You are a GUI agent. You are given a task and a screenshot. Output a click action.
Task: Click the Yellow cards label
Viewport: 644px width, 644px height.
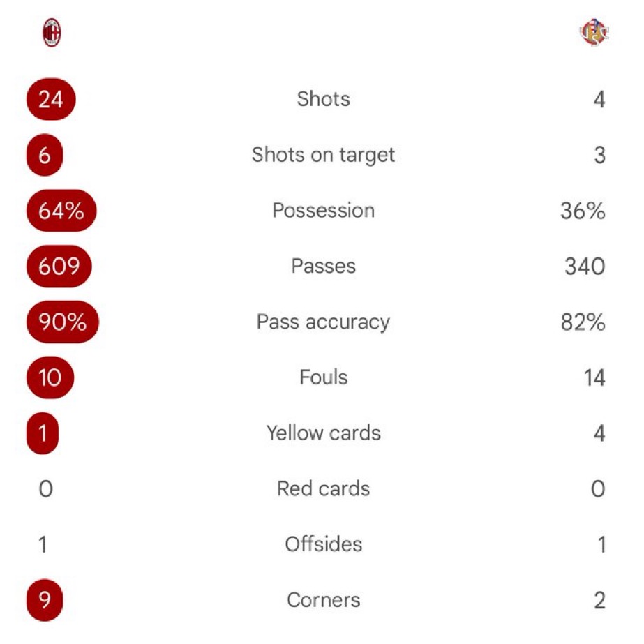(324, 433)
